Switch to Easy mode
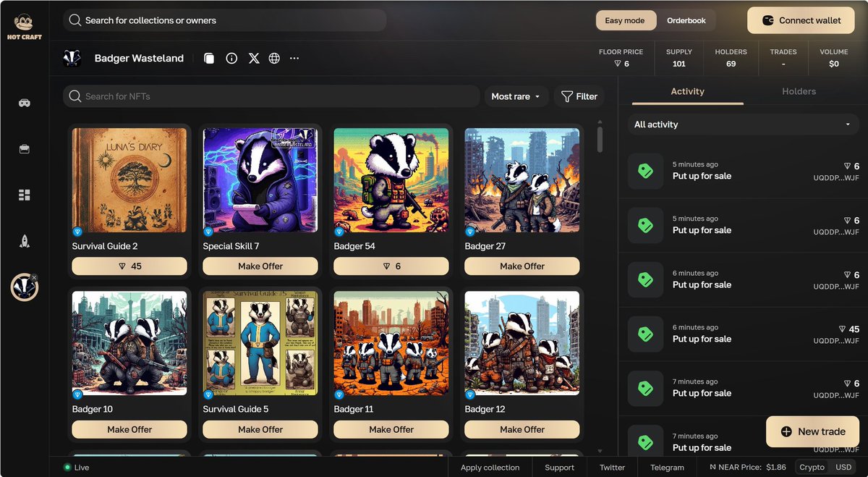The image size is (868, 477). (625, 20)
